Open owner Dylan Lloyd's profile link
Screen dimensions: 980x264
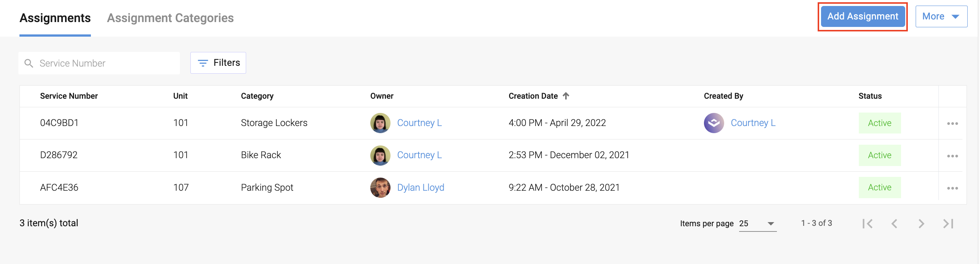(420, 188)
